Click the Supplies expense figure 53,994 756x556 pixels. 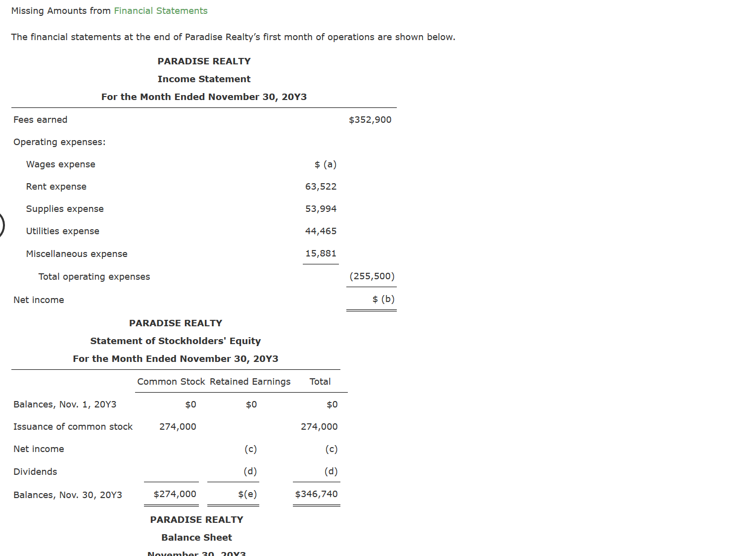pos(321,208)
